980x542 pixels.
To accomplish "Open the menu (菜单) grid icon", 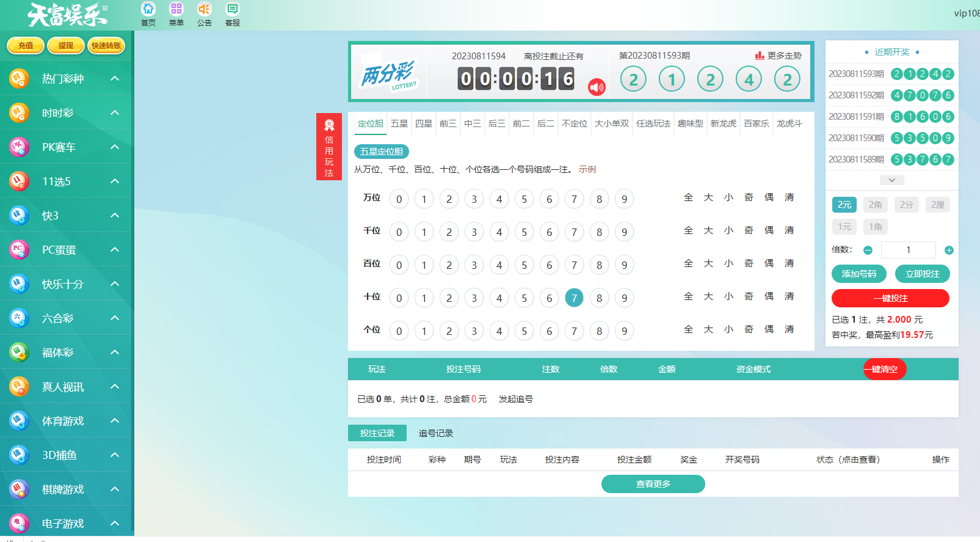I will pyautogui.click(x=176, y=9).
